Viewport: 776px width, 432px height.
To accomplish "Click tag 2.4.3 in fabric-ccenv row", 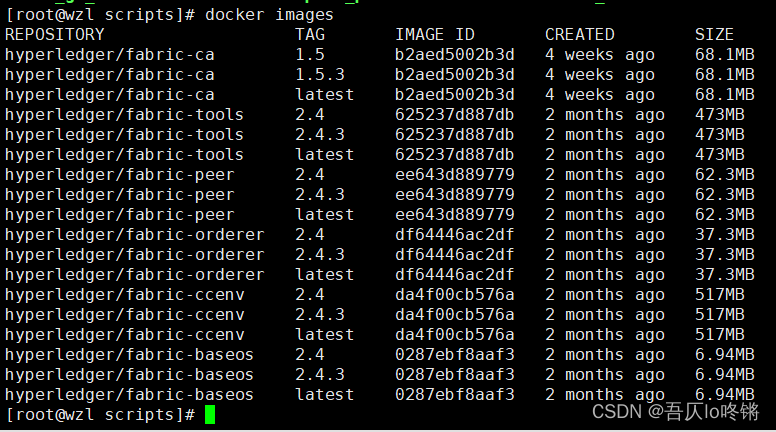I will point(320,315).
